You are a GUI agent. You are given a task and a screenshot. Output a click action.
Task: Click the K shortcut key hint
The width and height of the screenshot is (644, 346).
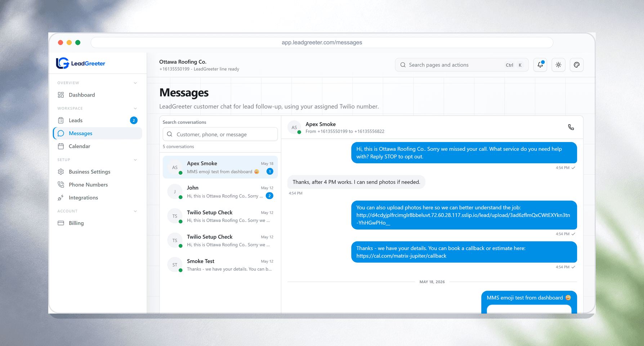click(x=520, y=65)
